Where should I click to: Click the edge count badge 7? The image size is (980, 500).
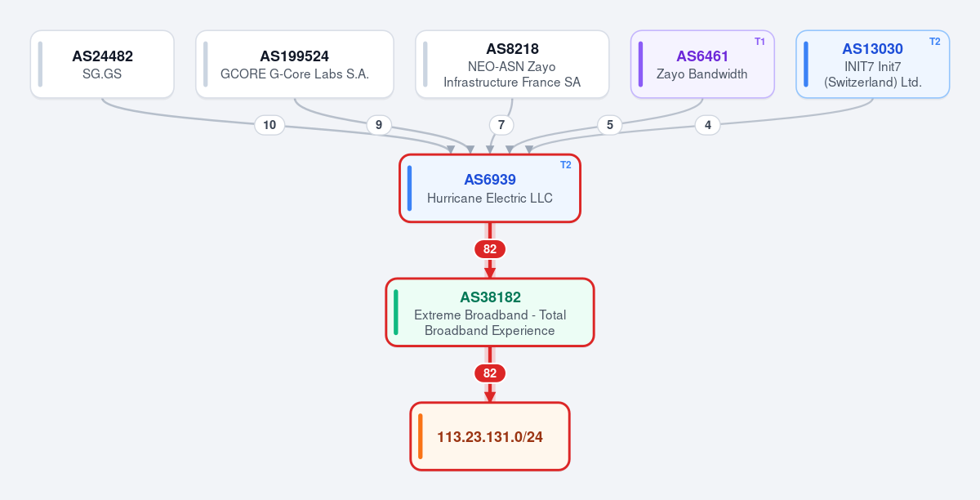point(501,125)
